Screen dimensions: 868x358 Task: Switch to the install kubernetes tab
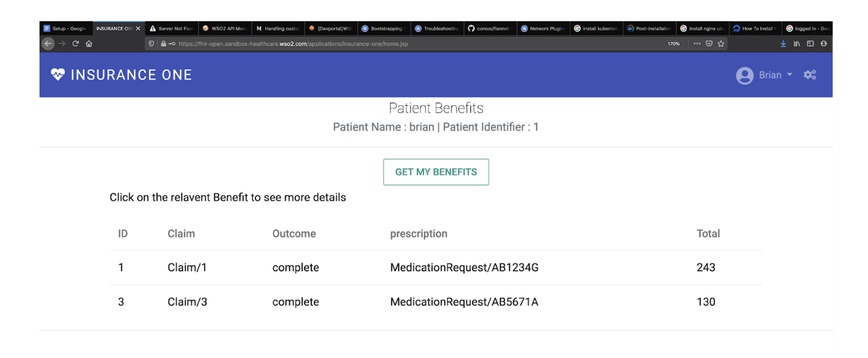[x=596, y=29]
